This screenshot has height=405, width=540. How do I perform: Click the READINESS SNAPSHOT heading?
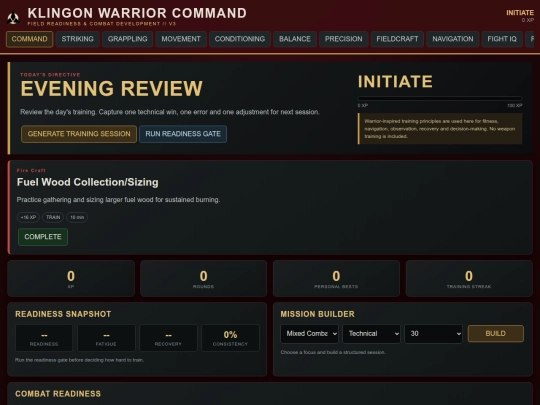[63, 314]
